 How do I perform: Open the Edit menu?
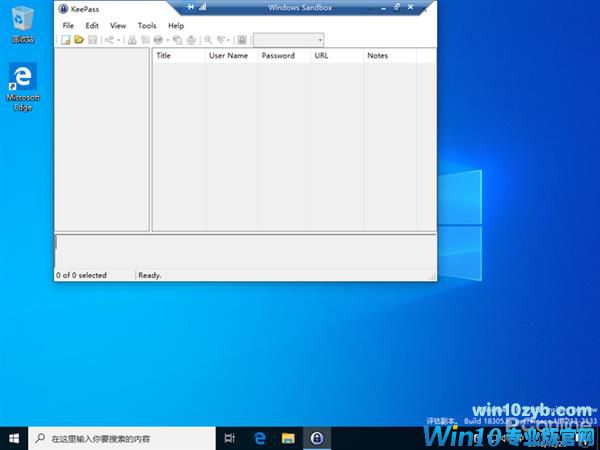coord(92,26)
